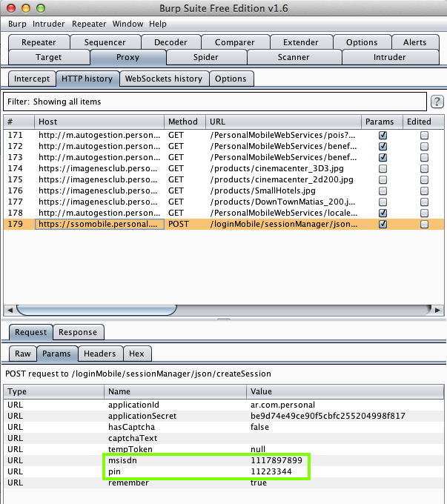Select the tempToken parameter name
447x504 pixels.
130,449
